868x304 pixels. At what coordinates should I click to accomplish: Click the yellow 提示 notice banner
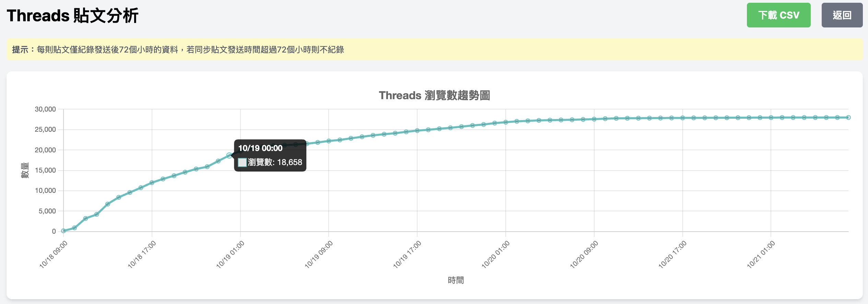(434, 50)
